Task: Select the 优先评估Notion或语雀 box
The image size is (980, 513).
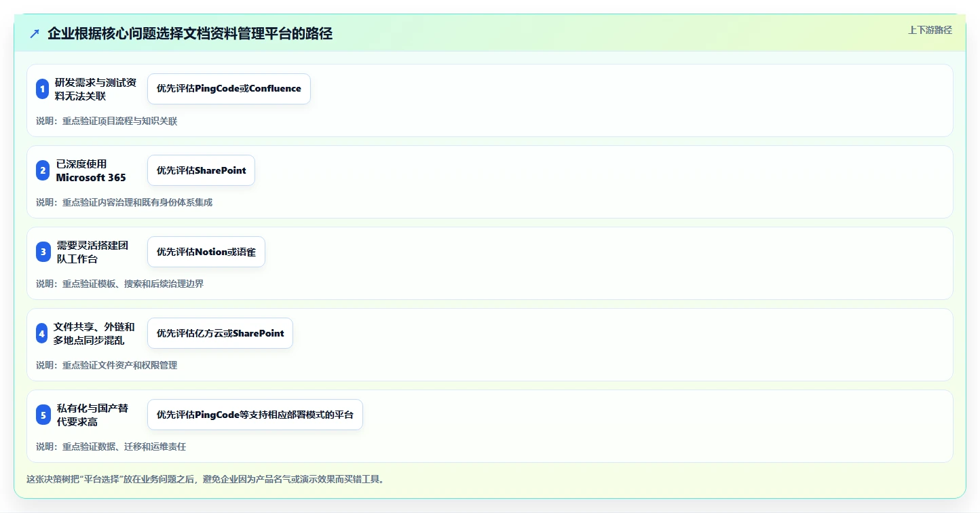Action: [x=206, y=252]
